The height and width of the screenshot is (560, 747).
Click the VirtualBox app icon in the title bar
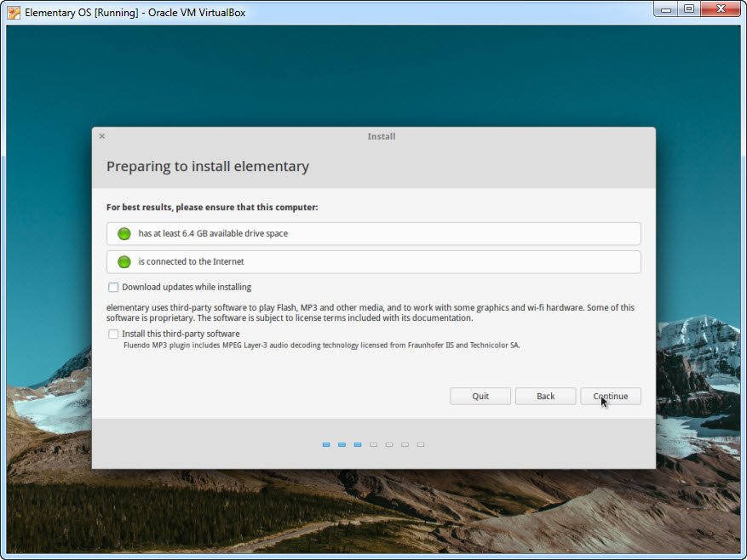[14, 13]
